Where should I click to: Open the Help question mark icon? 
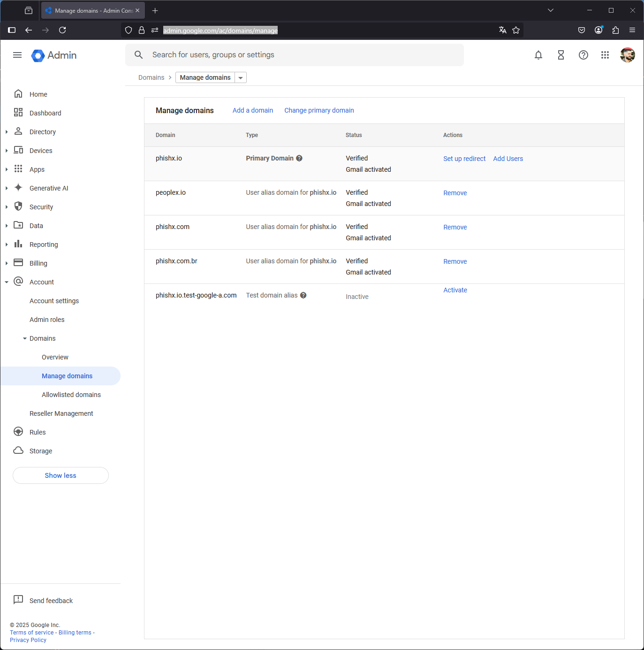[583, 55]
